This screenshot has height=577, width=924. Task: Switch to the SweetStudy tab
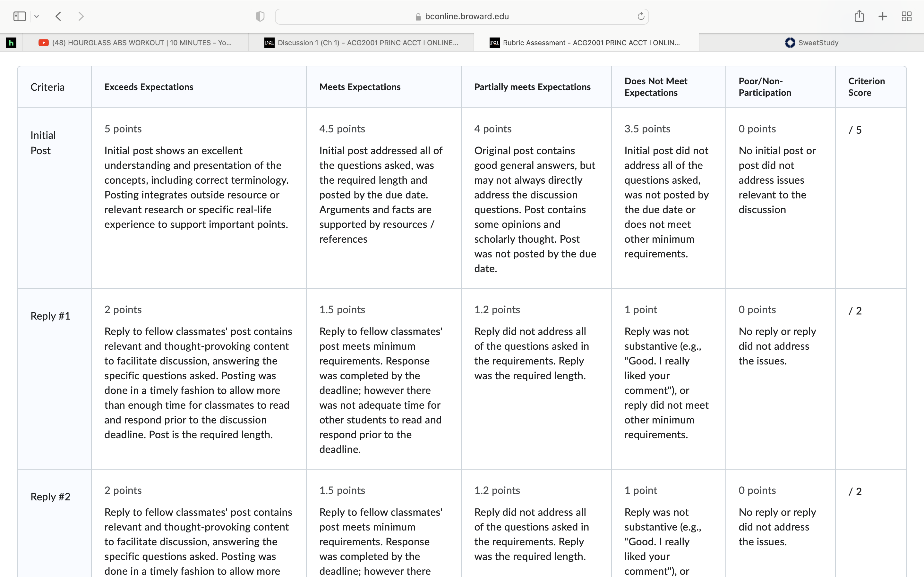coord(811,42)
